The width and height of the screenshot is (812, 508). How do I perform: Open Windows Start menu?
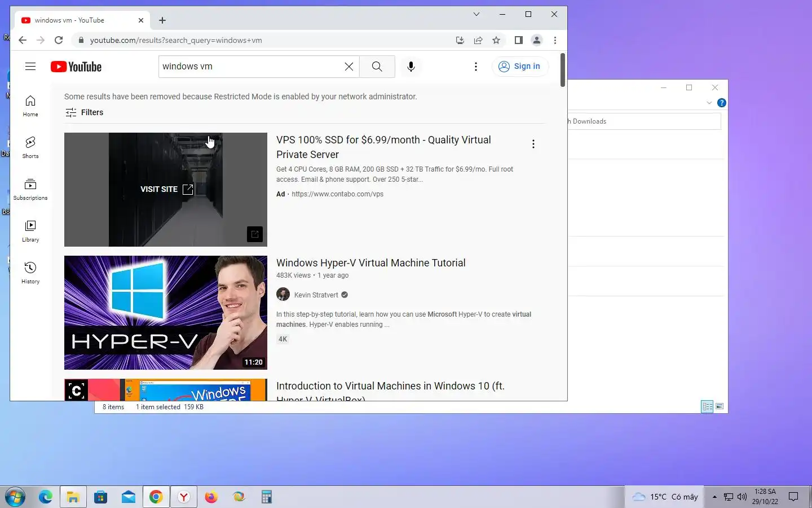15,497
